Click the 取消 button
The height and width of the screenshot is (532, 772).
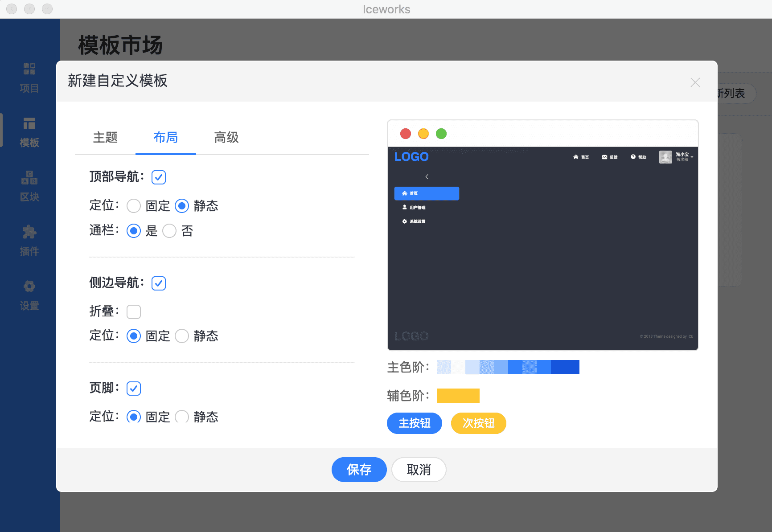tap(419, 470)
